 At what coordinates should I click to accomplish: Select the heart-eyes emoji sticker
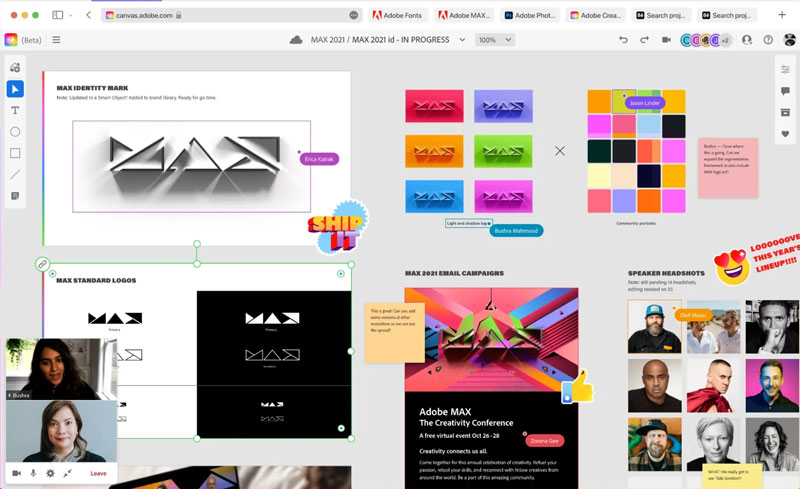click(x=733, y=267)
